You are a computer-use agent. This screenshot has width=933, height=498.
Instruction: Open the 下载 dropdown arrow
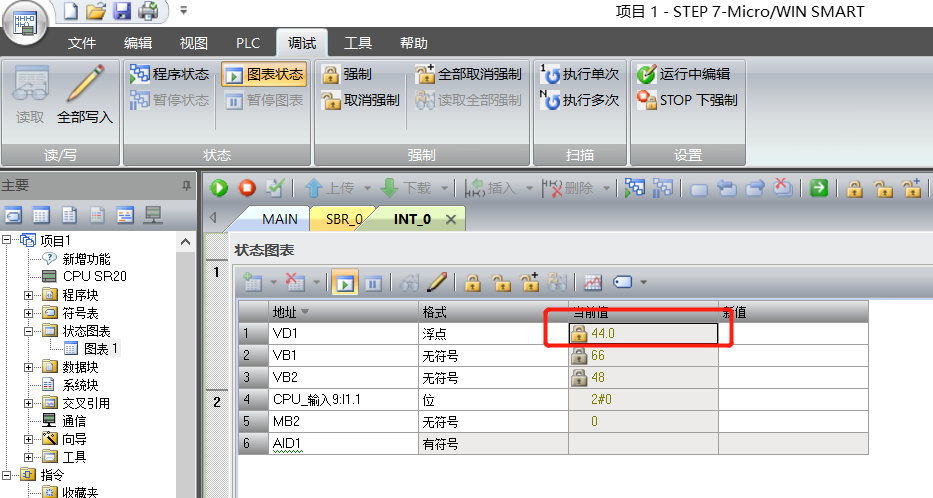(x=444, y=189)
